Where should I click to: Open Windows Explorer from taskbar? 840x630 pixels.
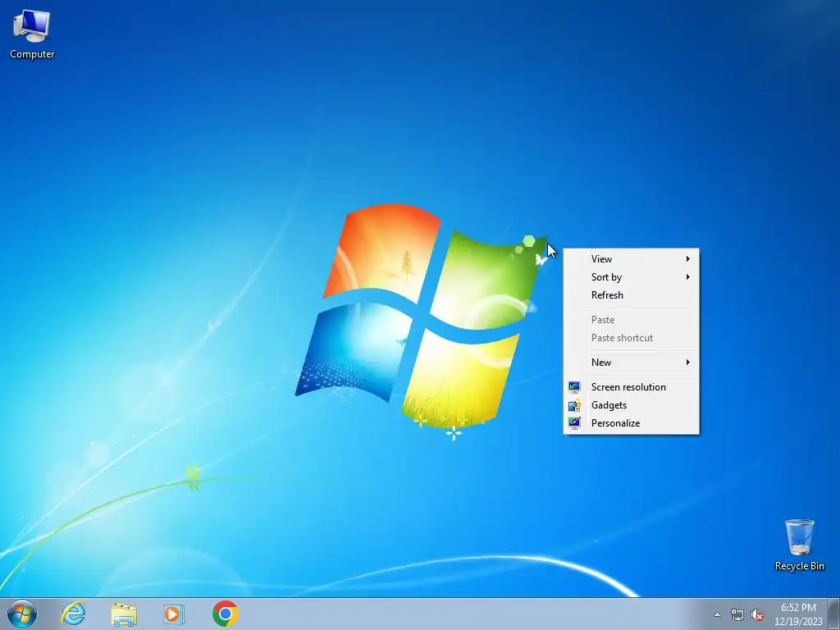124,614
